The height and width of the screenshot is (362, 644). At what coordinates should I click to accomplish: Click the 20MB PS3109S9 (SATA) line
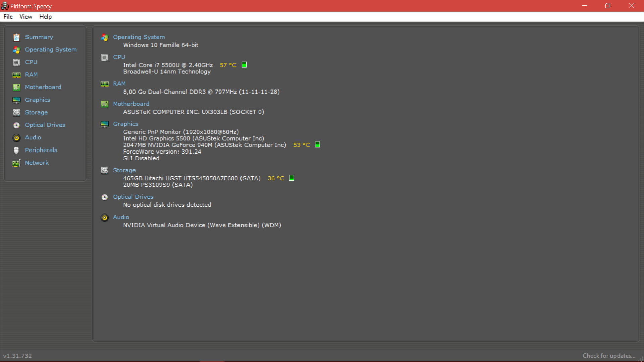point(158,185)
